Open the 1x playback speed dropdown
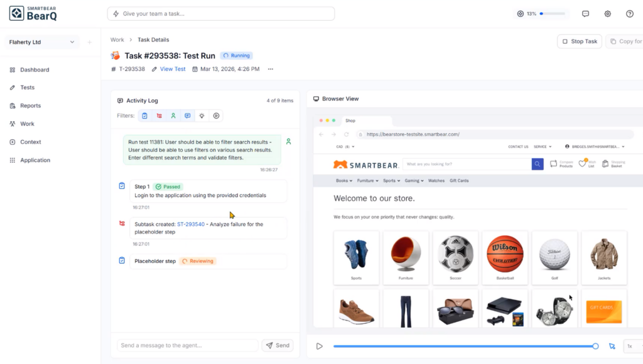 (x=632, y=346)
